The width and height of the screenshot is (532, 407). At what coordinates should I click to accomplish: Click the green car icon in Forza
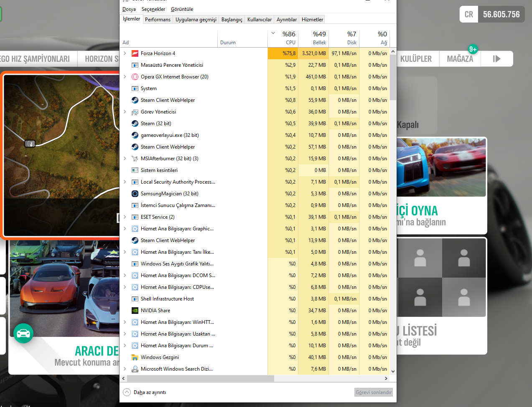pos(23,334)
